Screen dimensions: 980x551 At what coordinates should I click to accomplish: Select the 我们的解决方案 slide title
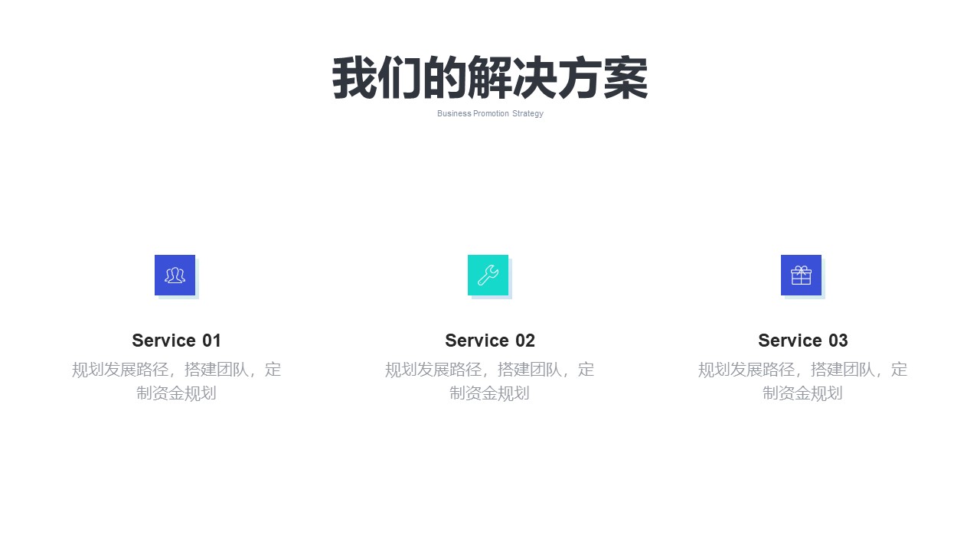pos(490,78)
